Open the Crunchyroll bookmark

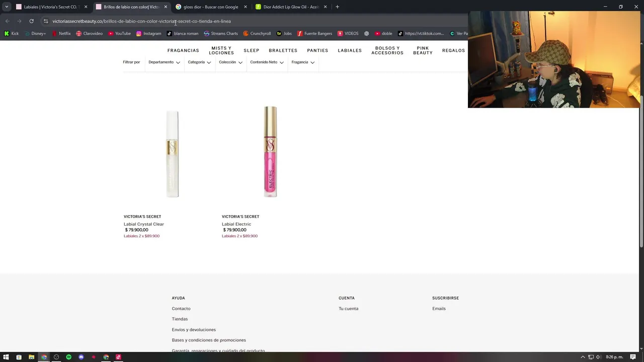point(257,34)
